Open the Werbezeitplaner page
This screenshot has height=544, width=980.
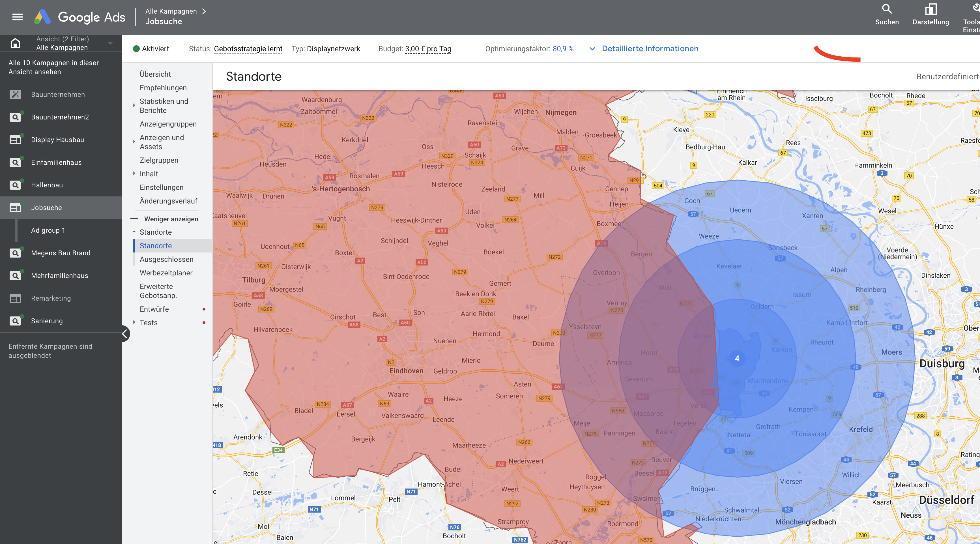[x=166, y=273]
